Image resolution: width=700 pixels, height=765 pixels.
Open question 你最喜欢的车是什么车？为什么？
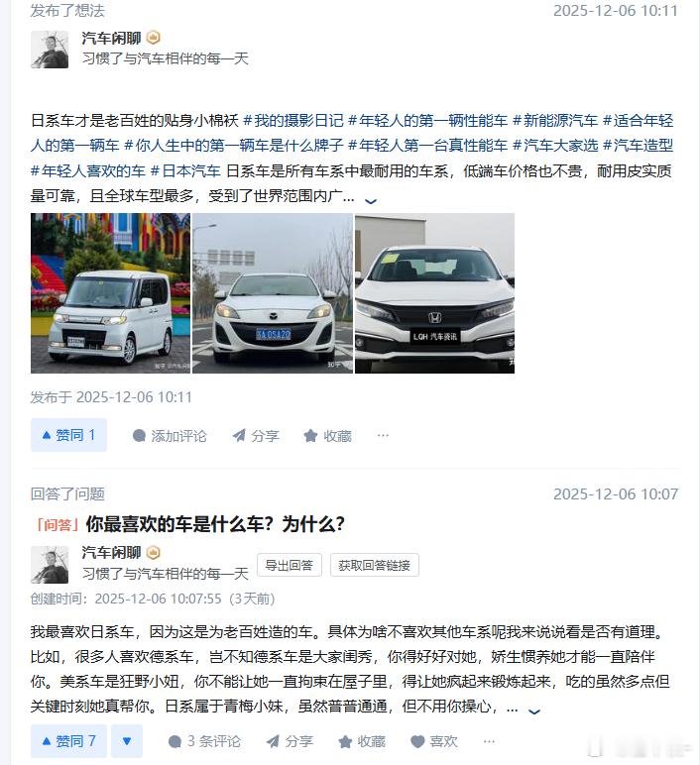pos(215,524)
